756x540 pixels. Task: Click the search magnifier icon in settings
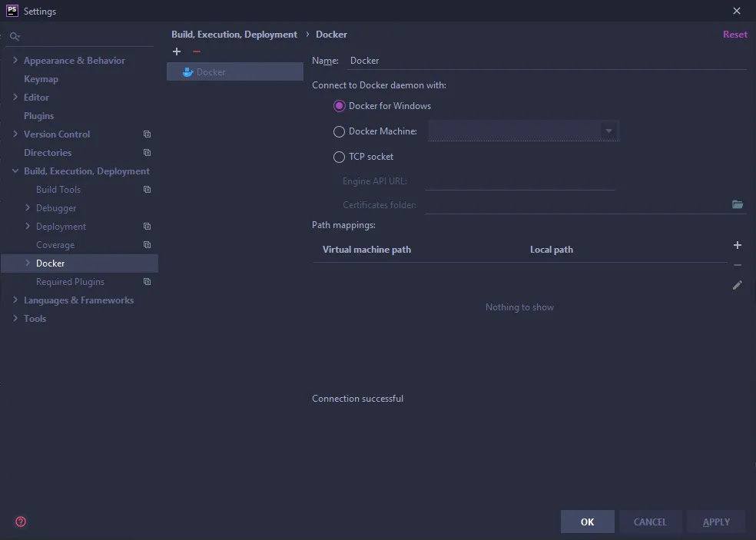click(15, 36)
